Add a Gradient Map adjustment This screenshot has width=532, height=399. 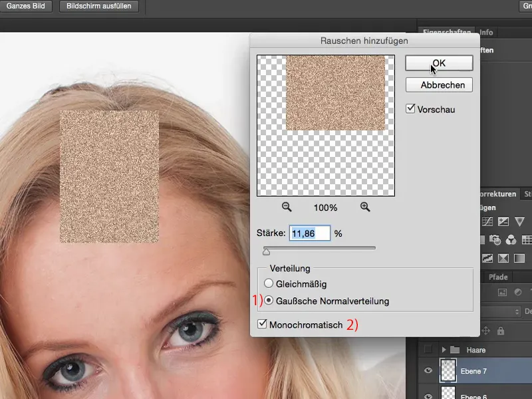tap(519, 258)
